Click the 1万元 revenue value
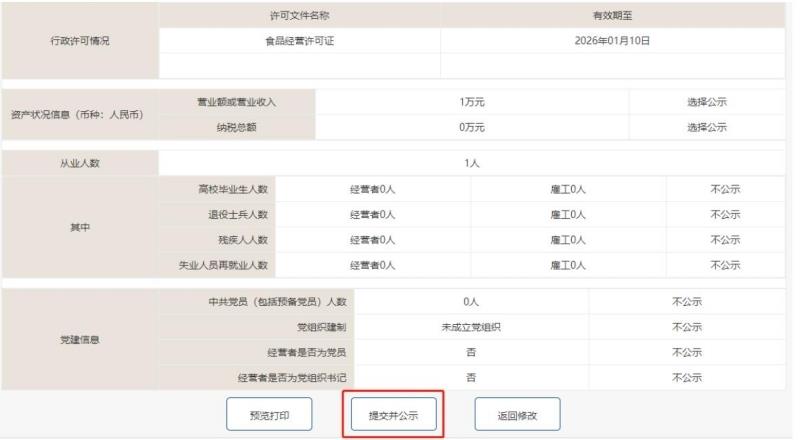 coord(472,102)
